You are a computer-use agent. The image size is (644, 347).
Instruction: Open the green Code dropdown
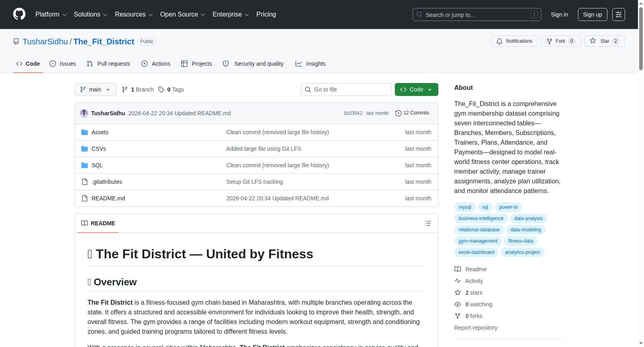pos(417,89)
